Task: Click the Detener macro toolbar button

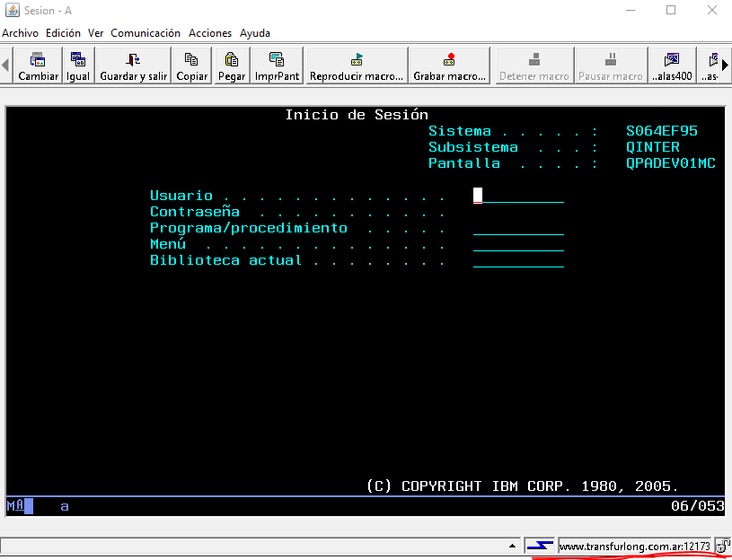Action: tap(534, 66)
